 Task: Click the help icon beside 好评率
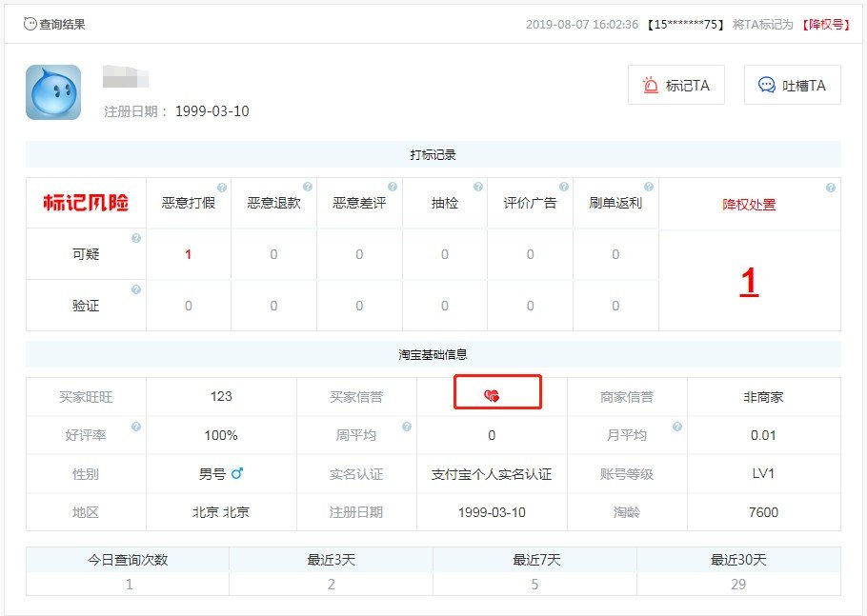click(136, 427)
